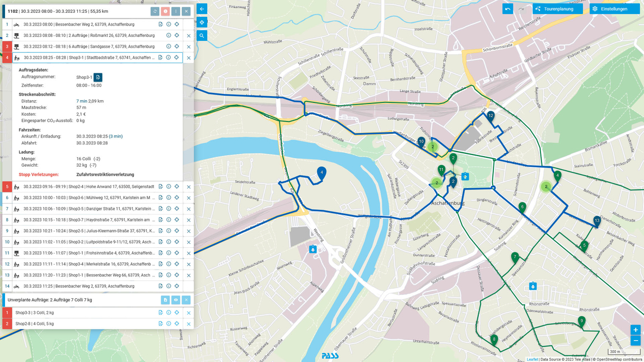Remove stop 10 Luitpoldstraße from the tour
Viewport: 644px width, 362px height.
[x=189, y=242]
